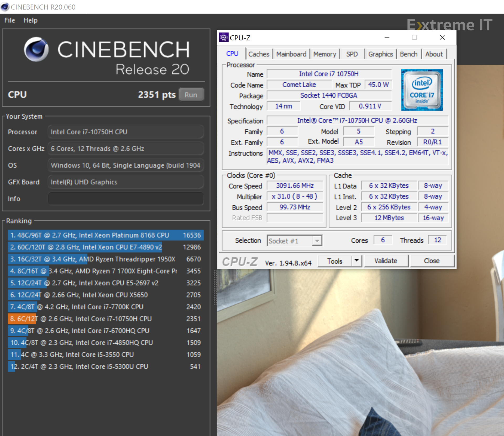Click the Multiplier value x 31.0
The width and height of the screenshot is (504, 436).
click(295, 196)
